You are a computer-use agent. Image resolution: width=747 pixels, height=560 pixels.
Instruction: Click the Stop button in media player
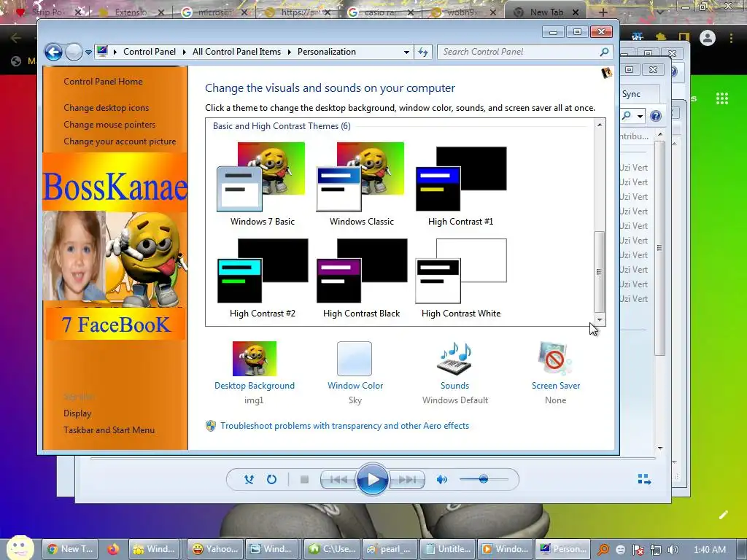pyautogui.click(x=304, y=480)
